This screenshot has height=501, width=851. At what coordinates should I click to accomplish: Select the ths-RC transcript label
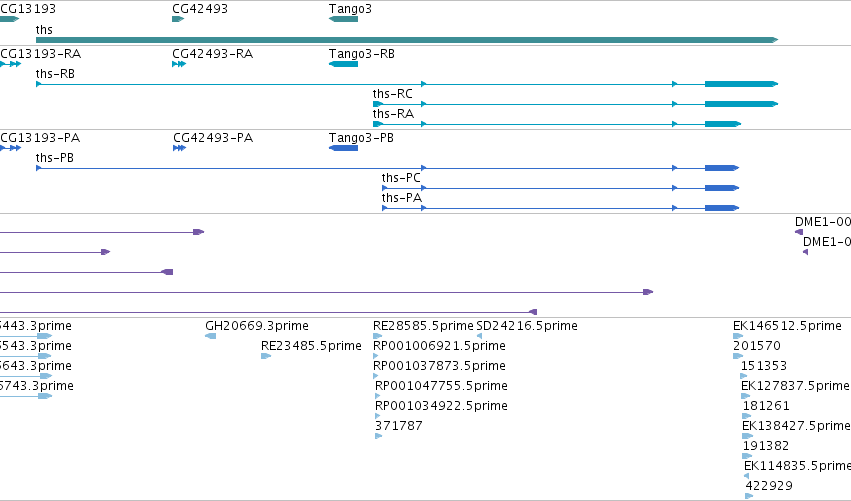click(392, 94)
